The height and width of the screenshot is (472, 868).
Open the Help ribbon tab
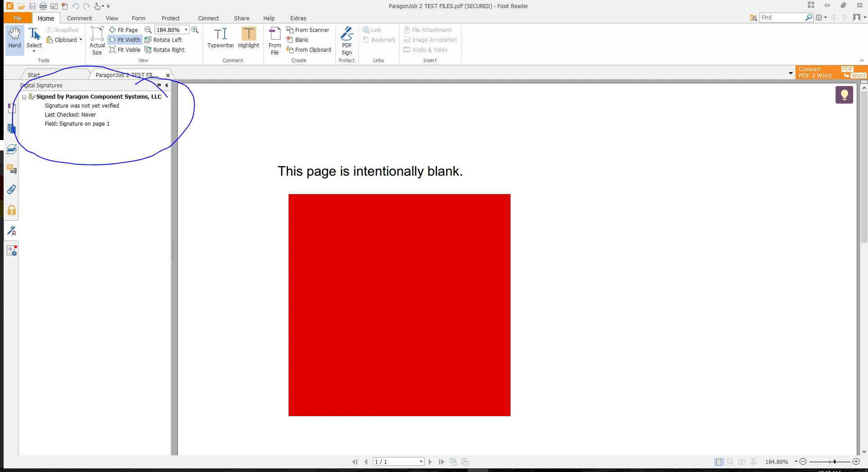point(269,18)
